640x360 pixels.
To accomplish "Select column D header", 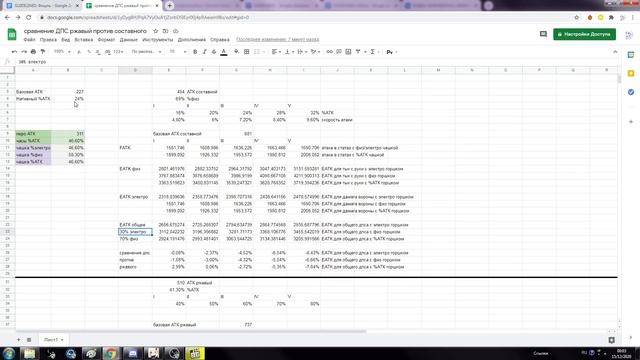I will (x=135, y=70).
